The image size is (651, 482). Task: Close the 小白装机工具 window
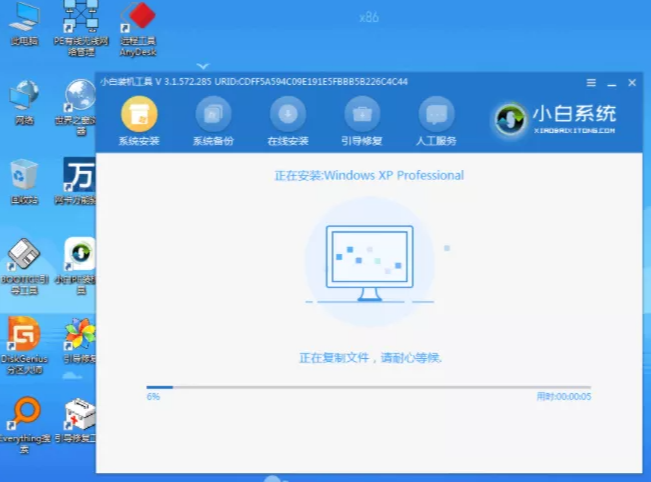pos(632,83)
